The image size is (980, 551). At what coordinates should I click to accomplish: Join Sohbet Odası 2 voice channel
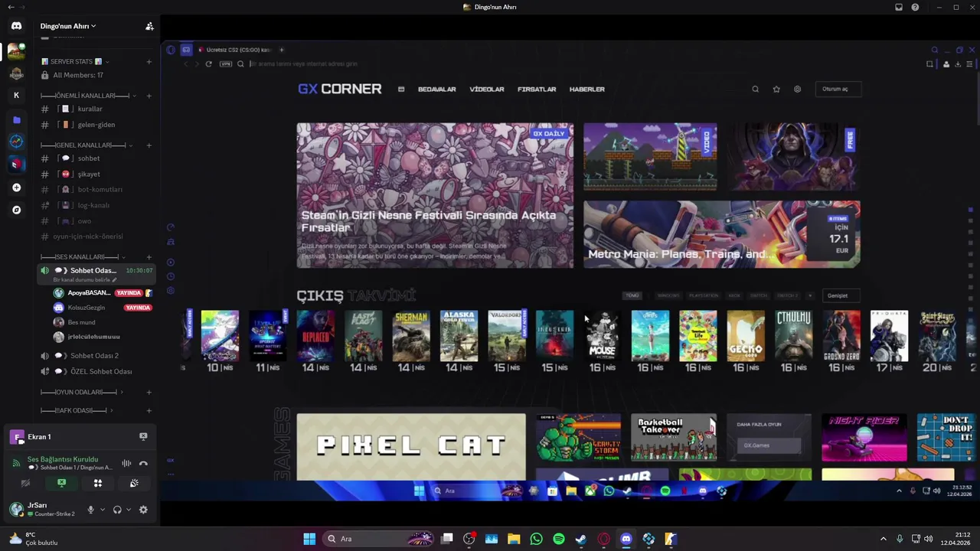(96, 356)
